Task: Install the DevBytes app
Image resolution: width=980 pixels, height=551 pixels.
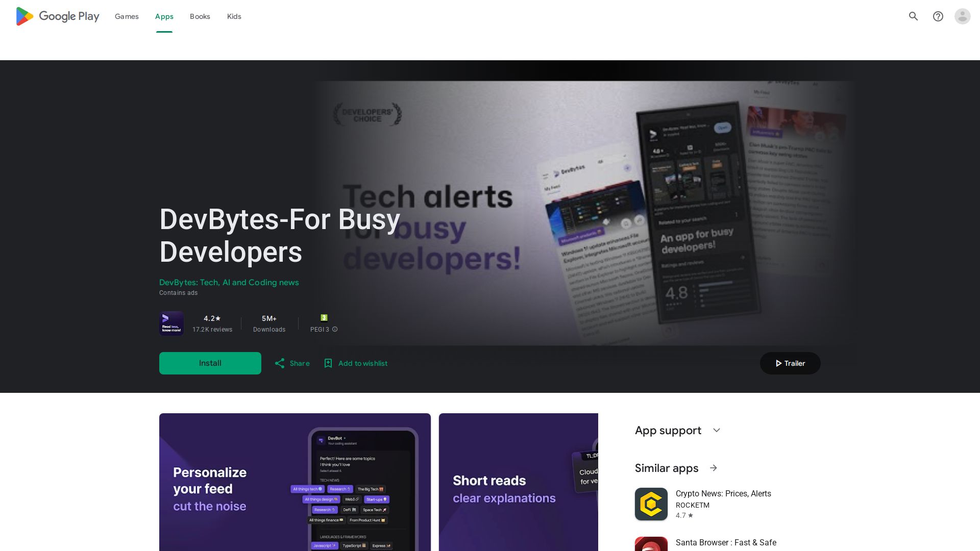Action: [210, 363]
